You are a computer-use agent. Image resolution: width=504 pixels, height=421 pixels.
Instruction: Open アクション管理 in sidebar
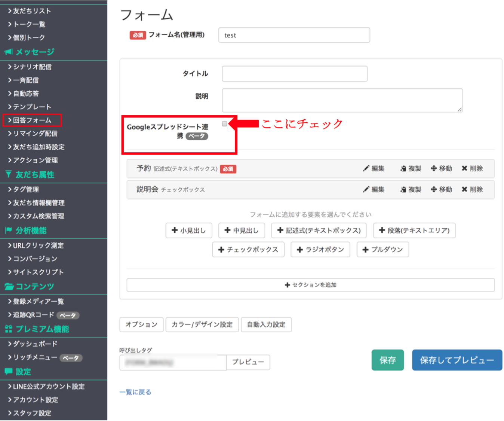pyautogui.click(x=36, y=160)
